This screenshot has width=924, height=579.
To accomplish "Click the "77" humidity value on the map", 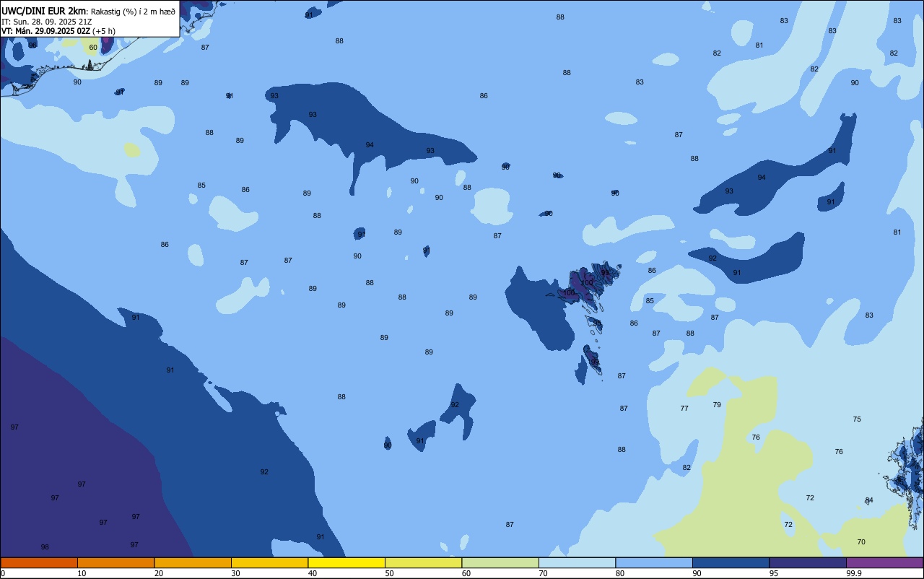I will click(684, 409).
